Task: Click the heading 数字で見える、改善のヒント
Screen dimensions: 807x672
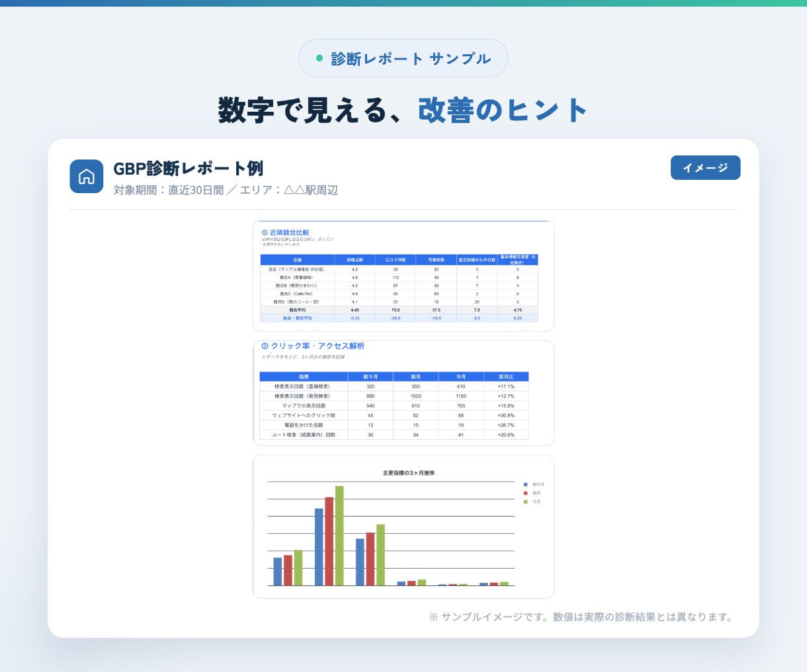Action: (x=403, y=110)
